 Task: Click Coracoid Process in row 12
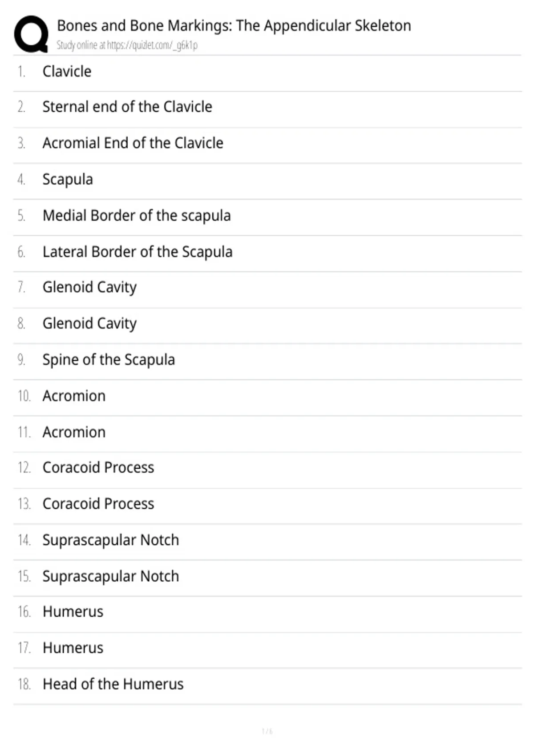pos(98,468)
